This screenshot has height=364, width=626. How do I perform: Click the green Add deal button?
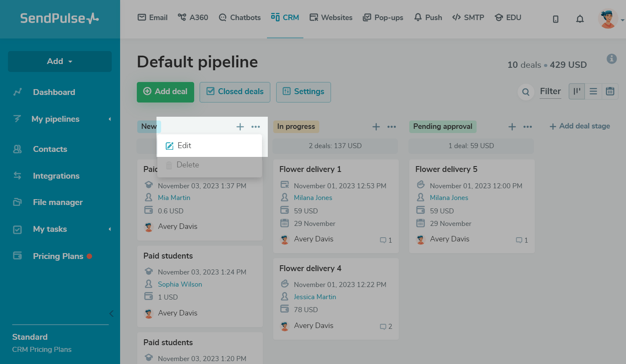165,92
